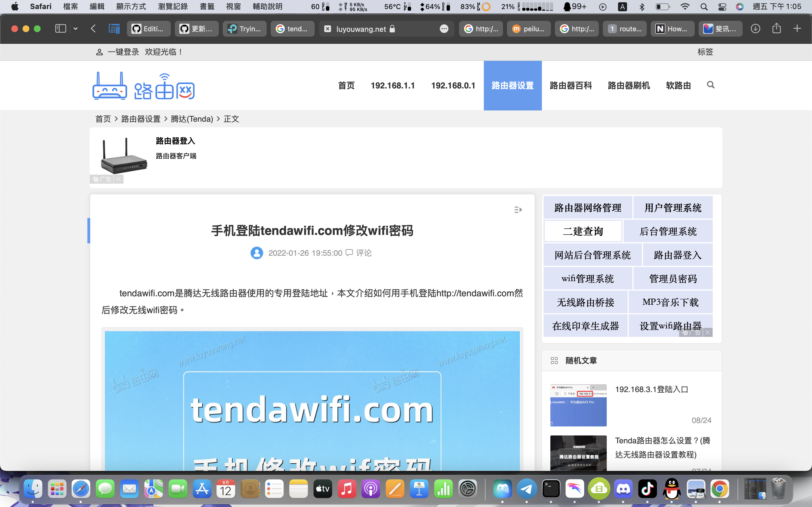Open the downloads icon in Safari toolbar
The image size is (812, 507).
coord(755,28)
